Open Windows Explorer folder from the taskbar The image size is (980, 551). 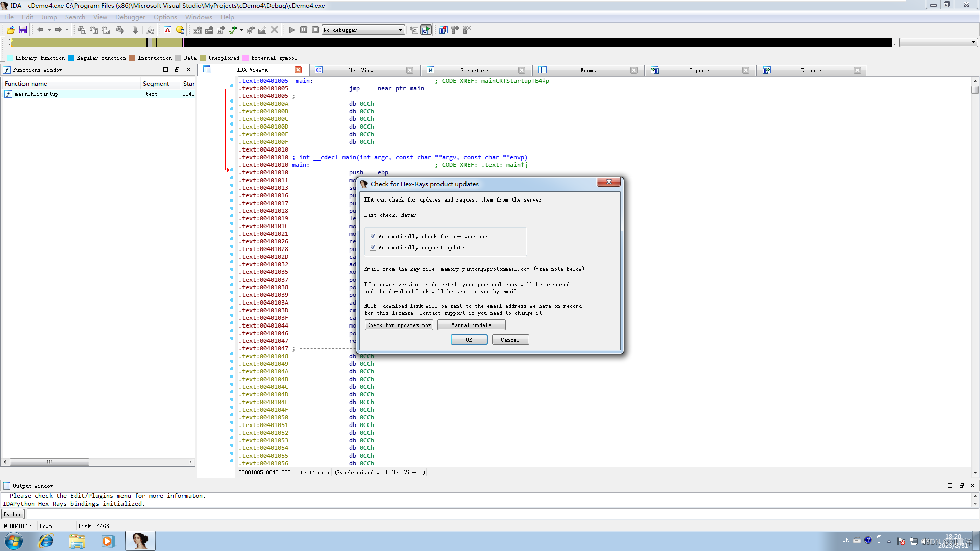pyautogui.click(x=77, y=541)
